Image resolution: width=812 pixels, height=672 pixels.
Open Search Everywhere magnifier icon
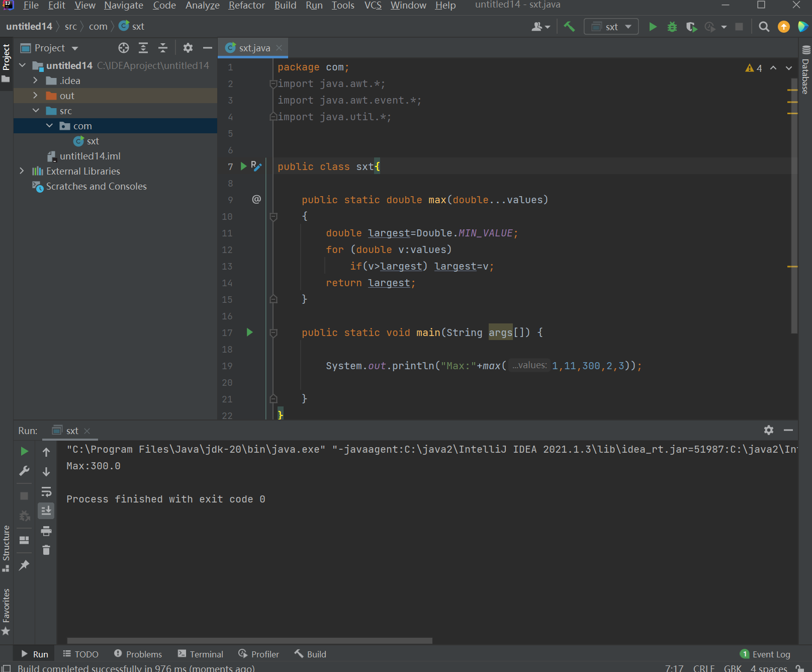(764, 27)
